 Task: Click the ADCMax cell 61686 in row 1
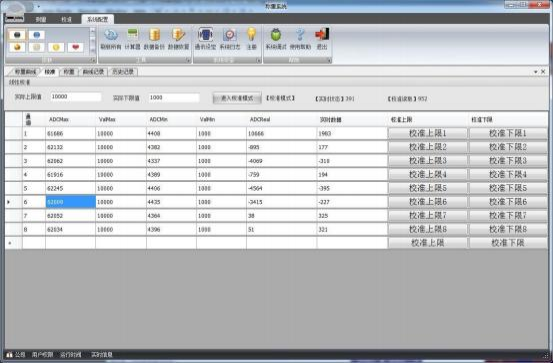pos(70,134)
